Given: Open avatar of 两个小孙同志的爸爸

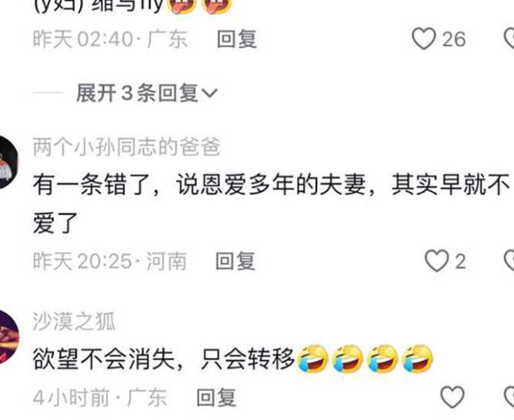Looking at the screenshot, I should [9, 162].
